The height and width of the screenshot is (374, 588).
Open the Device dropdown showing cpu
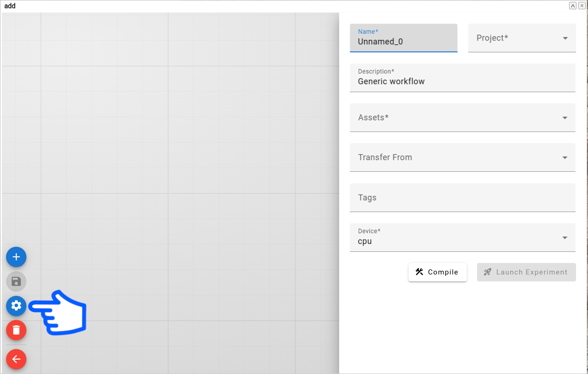pyautogui.click(x=564, y=237)
